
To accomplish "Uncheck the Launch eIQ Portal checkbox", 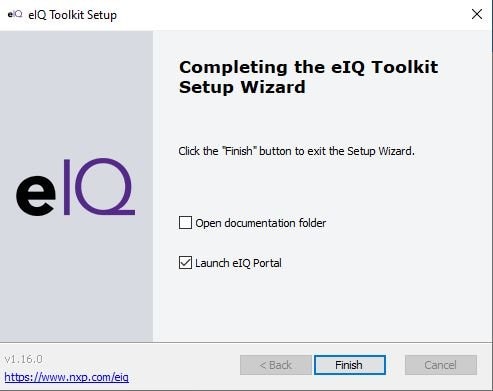I will click(x=185, y=263).
